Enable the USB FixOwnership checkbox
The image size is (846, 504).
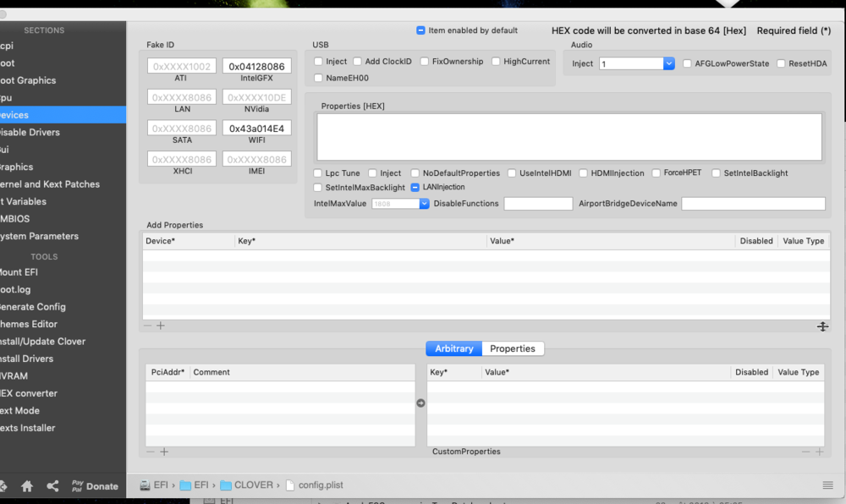(x=426, y=62)
